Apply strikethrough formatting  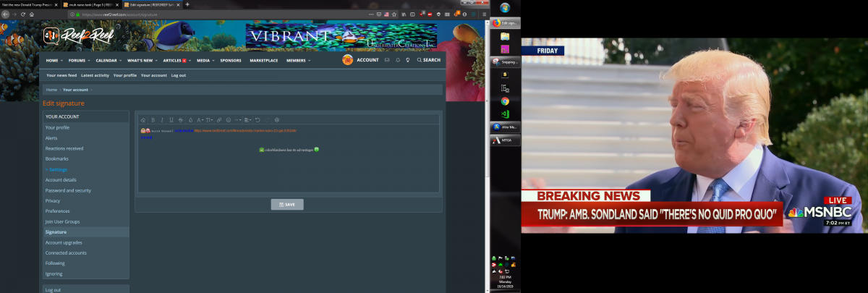[181, 120]
